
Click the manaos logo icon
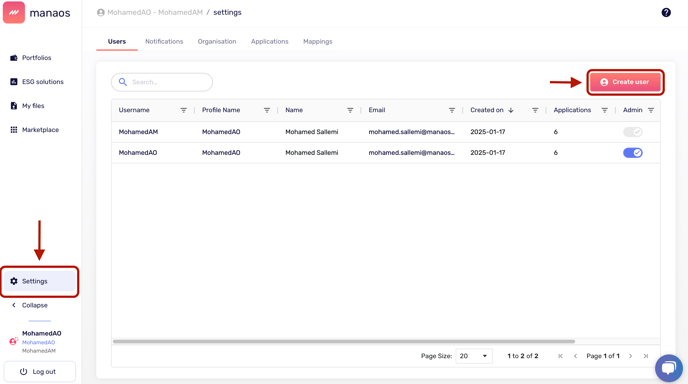pos(14,12)
